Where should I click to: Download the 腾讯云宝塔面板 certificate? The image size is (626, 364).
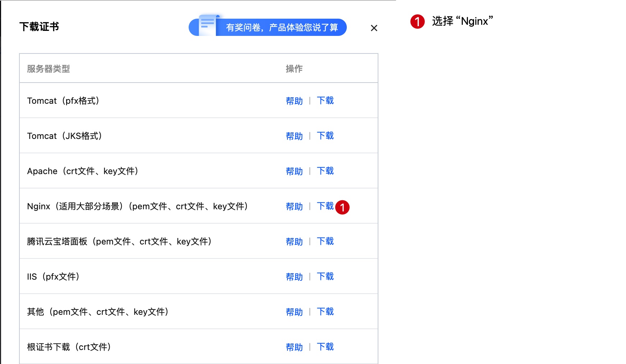click(325, 241)
